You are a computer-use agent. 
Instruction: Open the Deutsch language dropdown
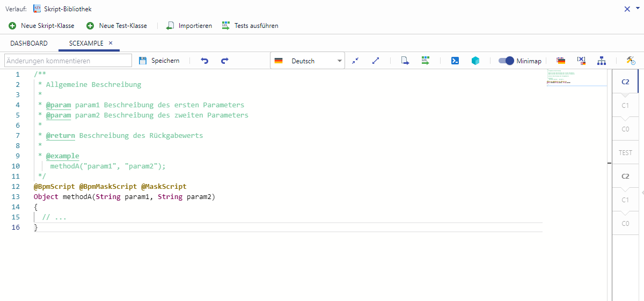point(308,61)
